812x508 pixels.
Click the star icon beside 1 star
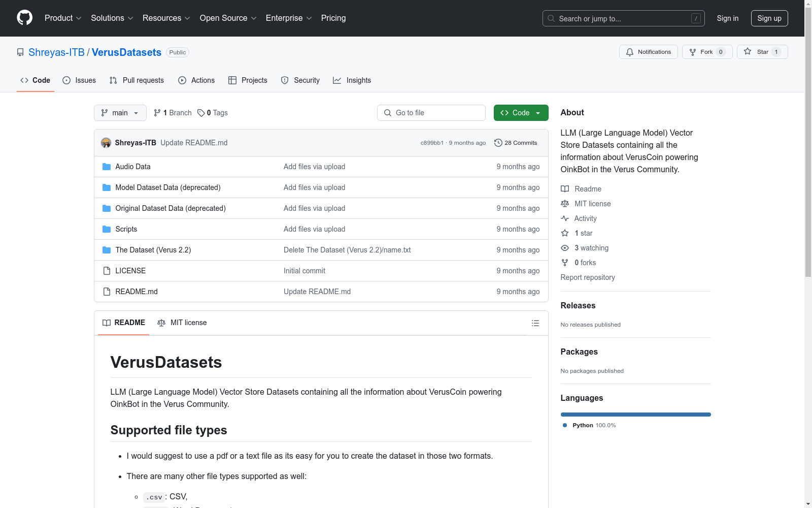tap(565, 233)
